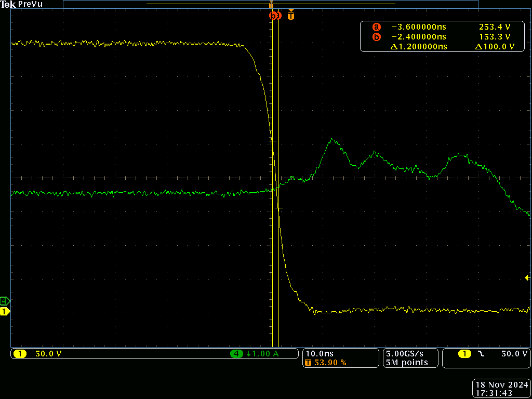This screenshot has height=399, width=532.
Task: Click the yellow trigger level arrow on right edge
Action: (527, 278)
